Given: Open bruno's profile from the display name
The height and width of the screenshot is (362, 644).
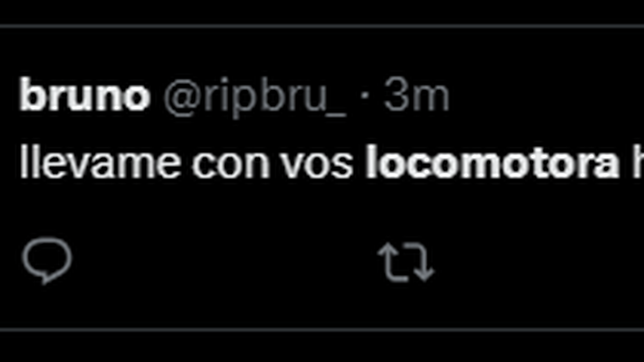Looking at the screenshot, I should point(85,96).
